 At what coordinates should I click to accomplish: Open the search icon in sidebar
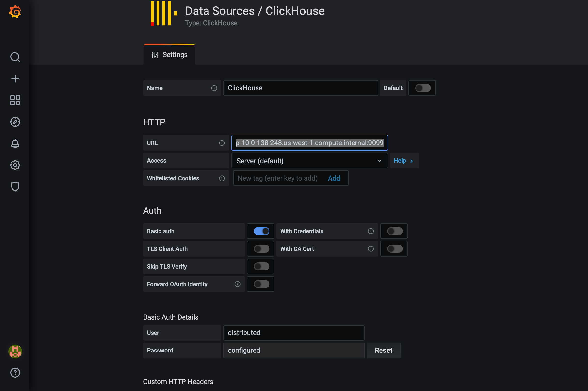point(15,57)
